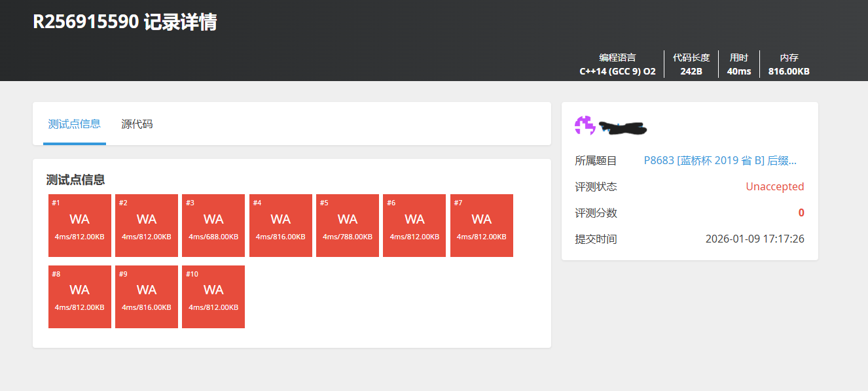Open test case #2 WA block
Screen dimensions: 868x391
pyautogui.click(x=147, y=226)
